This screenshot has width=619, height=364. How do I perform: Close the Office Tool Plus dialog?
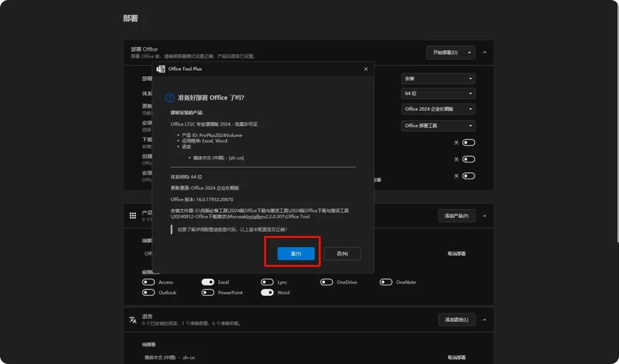(x=366, y=69)
